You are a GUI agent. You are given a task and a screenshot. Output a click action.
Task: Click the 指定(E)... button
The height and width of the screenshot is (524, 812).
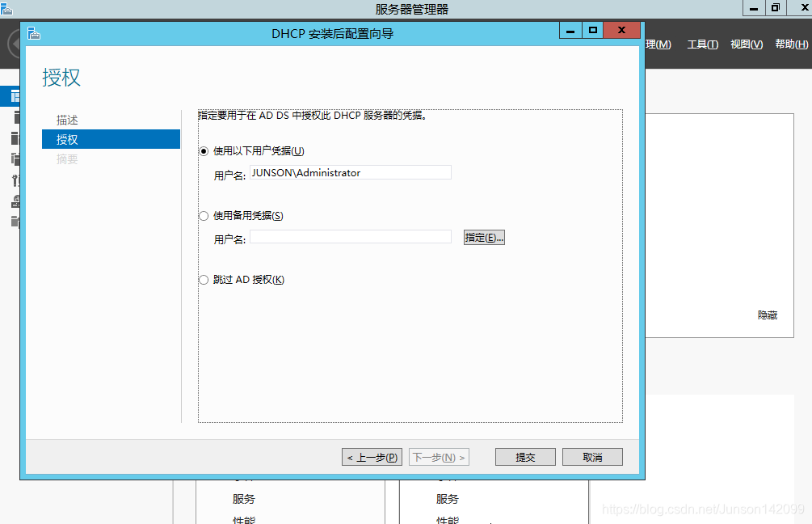484,238
